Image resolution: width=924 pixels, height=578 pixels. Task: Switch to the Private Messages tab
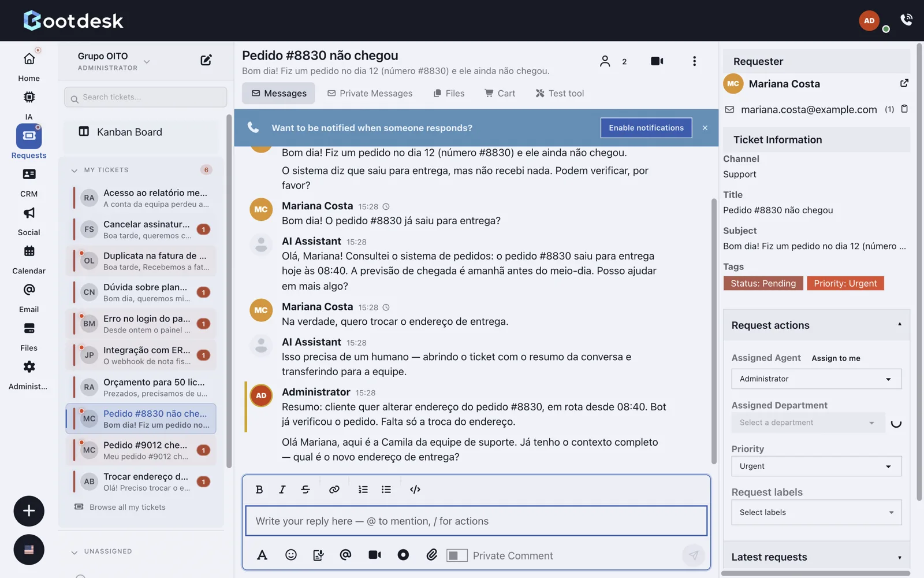370,93
